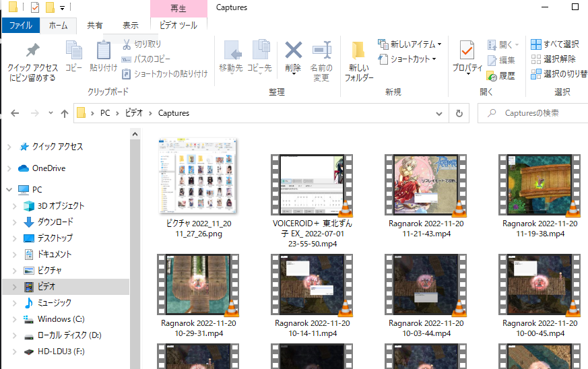Click Select All (すべて選択)
The height and width of the screenshot is (369, 588).
click(x=555, y=44)
